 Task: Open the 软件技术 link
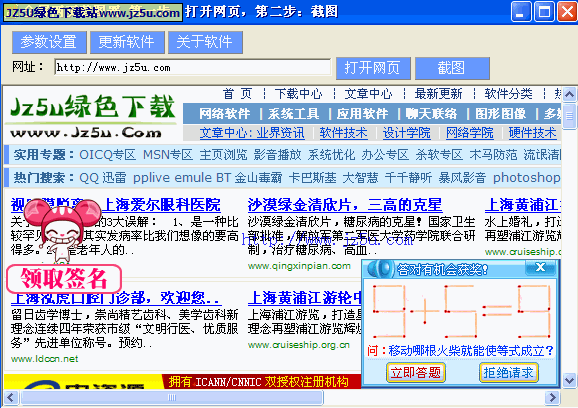(344, 133)
